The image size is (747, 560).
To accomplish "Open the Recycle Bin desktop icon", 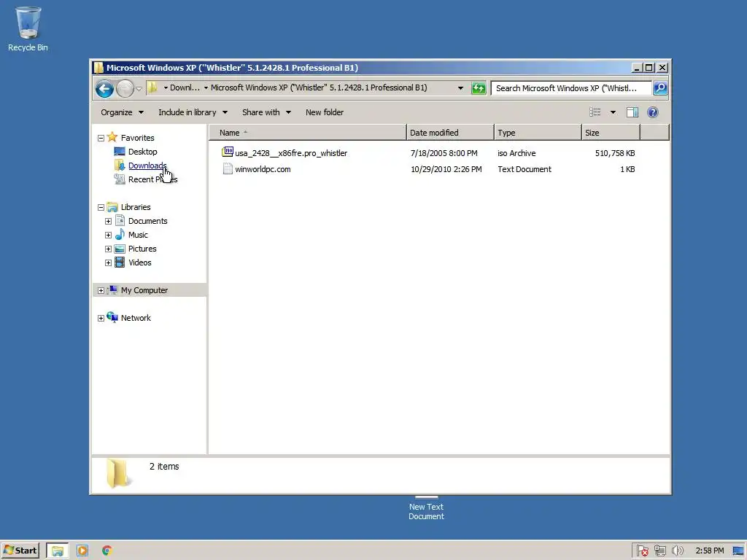I will click(28, 28).
